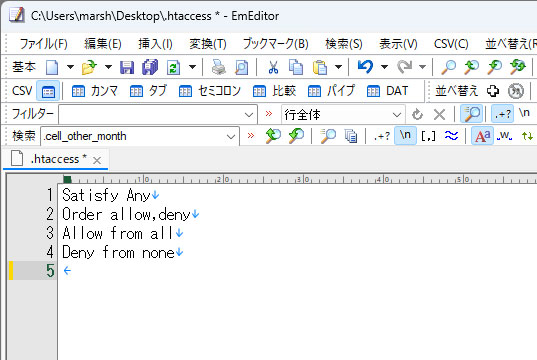Viewport: 537px width, 360px height.
Task: Click into the フィルター input field
Action: (x=151, y=115)
